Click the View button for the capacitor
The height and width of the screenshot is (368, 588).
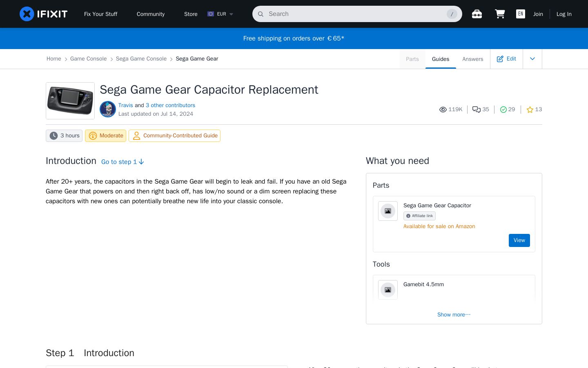click(x=519, y=240)
